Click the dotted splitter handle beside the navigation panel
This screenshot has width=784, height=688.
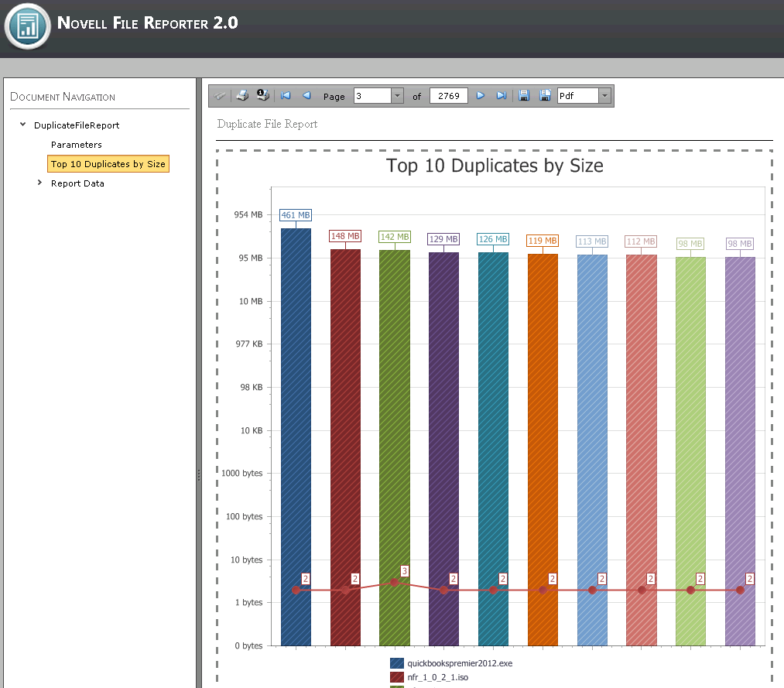[x=199, y=475]
